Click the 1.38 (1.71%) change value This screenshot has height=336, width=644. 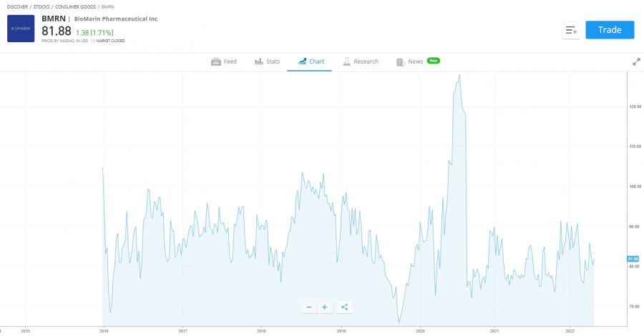pyautogui.click(x=94, y=33)
